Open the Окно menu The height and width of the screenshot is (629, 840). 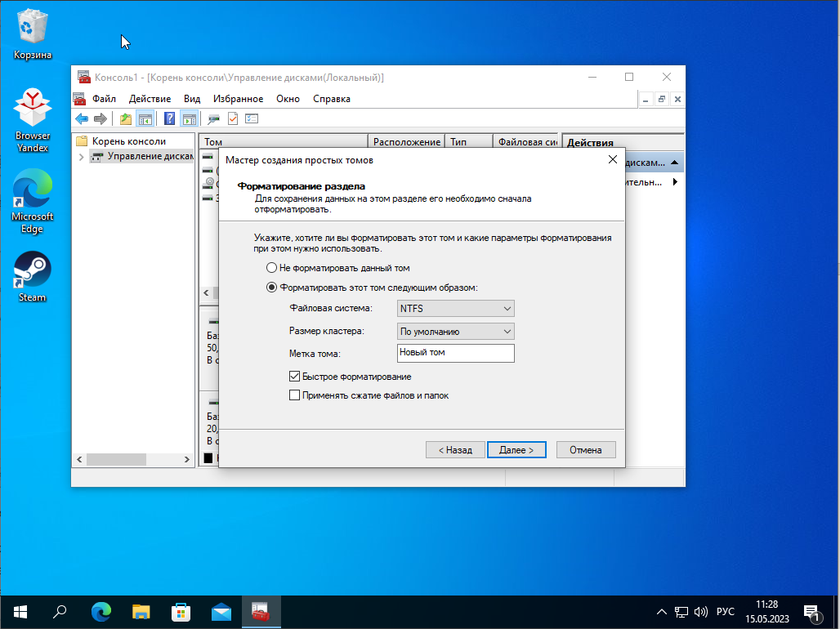(x=288, y=99)
